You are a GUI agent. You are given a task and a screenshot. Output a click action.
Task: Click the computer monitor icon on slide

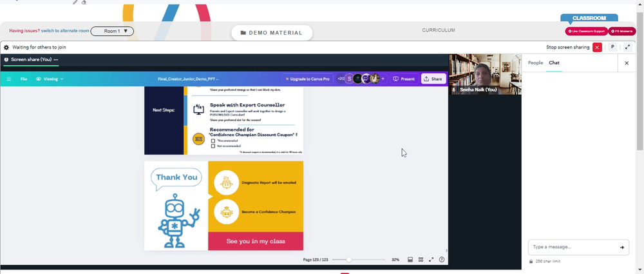199,110
